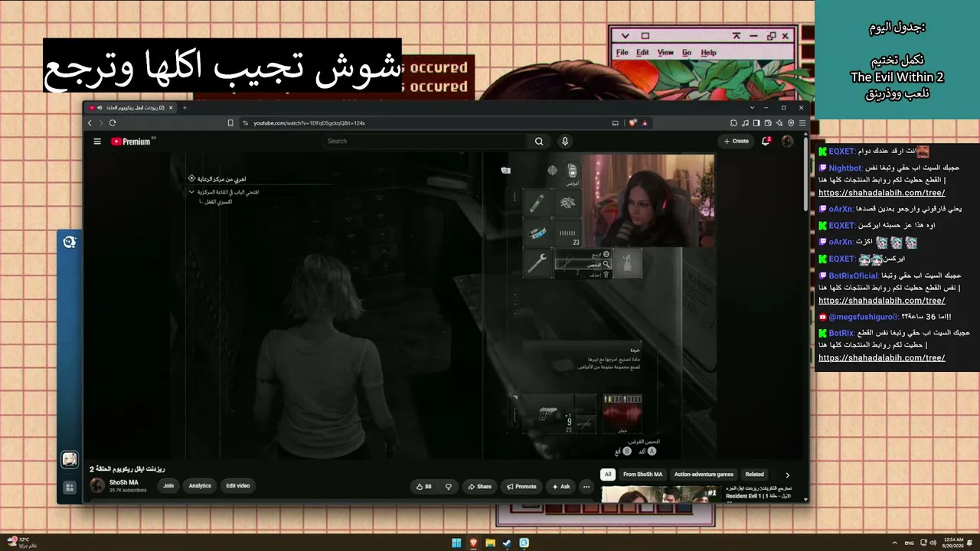
Task: Open shahadalabih link in BotRixOficial's message
Action: coord(882,301)
